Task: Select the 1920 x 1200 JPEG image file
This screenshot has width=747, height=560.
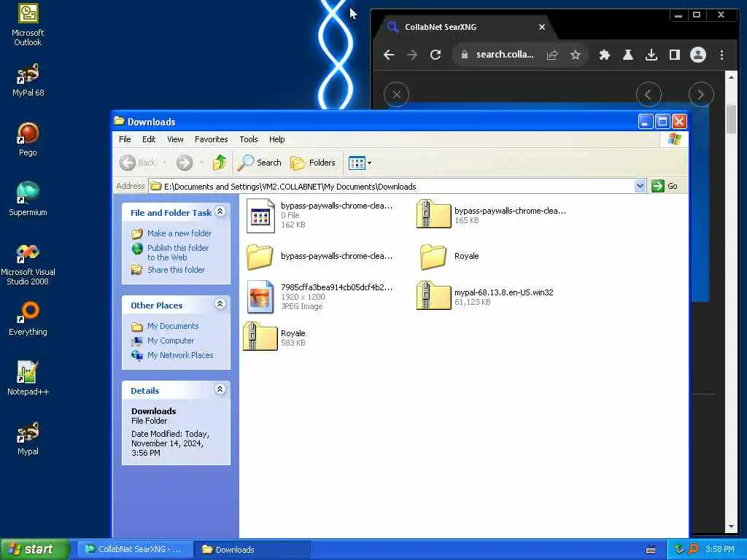Action: pos(320,297)
